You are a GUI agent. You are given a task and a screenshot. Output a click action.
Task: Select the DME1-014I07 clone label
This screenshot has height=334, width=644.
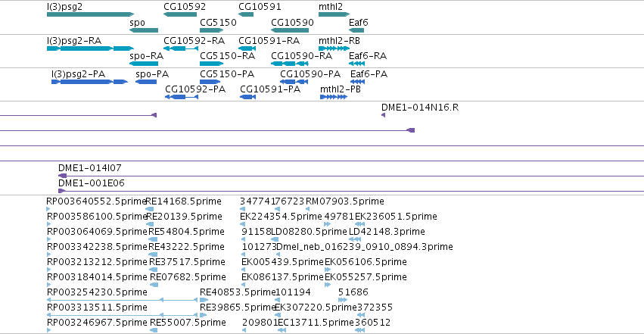click(x=89, y=167)
